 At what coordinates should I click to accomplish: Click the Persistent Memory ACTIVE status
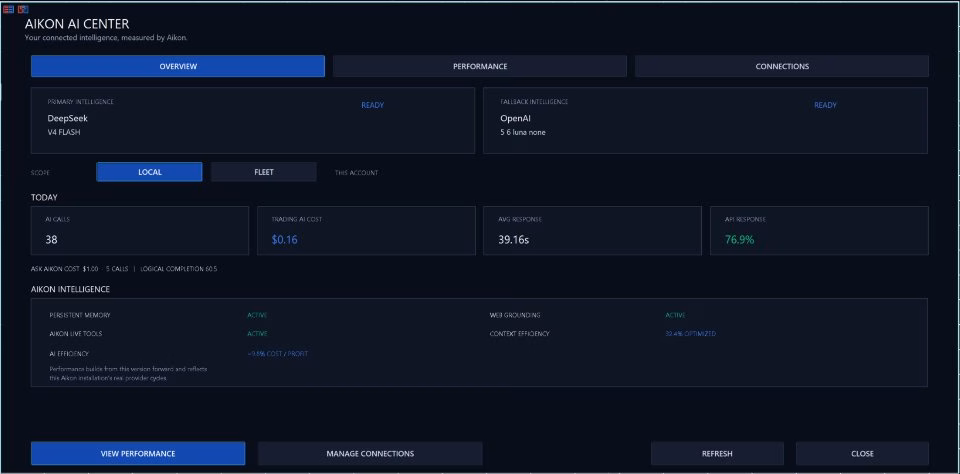[257, 315]
